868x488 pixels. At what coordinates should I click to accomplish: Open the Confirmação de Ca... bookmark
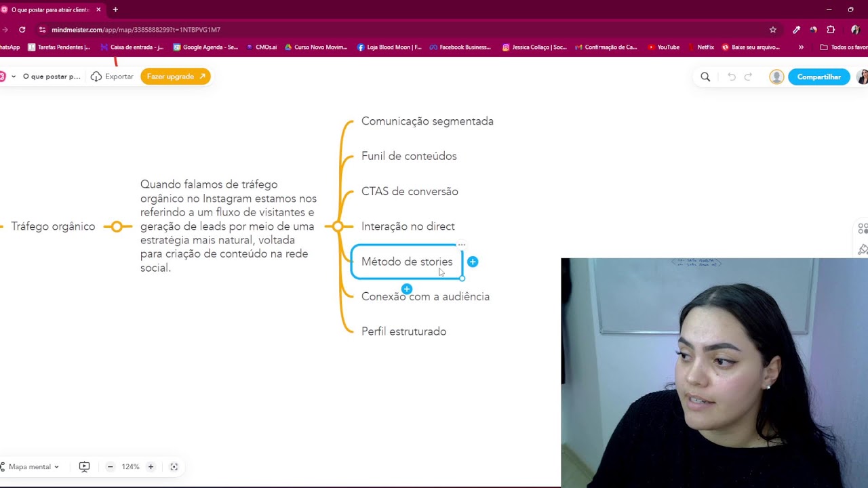606,47
